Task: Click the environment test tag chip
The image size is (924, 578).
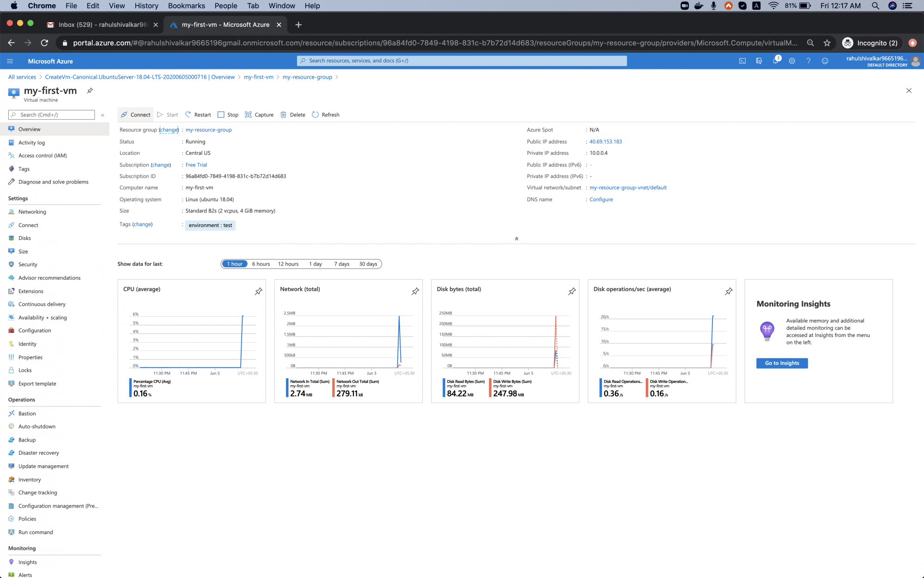Action: (x=210, y=225)
